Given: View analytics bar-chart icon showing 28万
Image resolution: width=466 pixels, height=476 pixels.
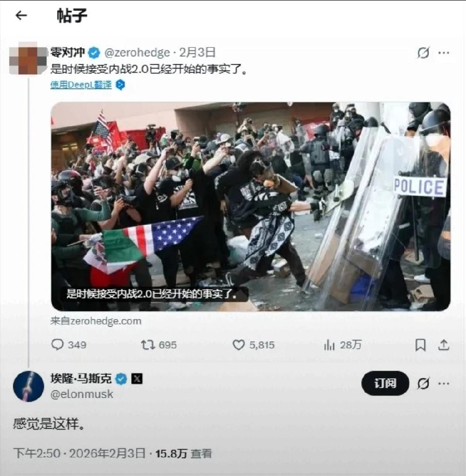Looking at the screenshot, I should [329, 345].
